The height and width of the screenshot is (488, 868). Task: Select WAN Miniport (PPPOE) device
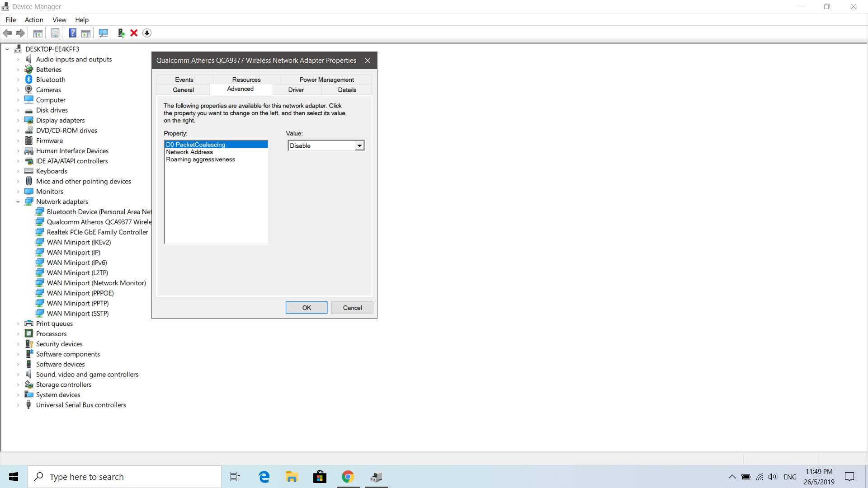[x=80, y=293]
